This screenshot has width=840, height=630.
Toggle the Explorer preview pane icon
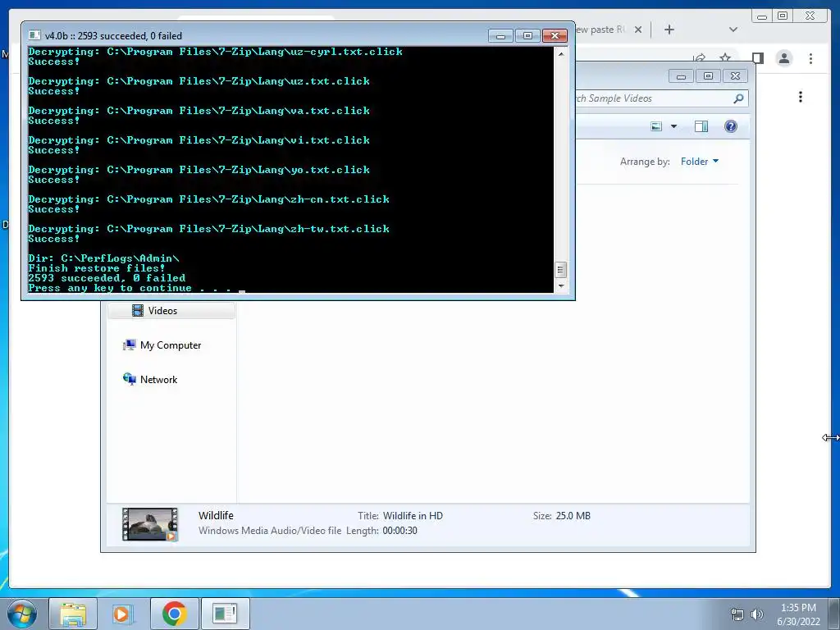[x=701, y=126]
